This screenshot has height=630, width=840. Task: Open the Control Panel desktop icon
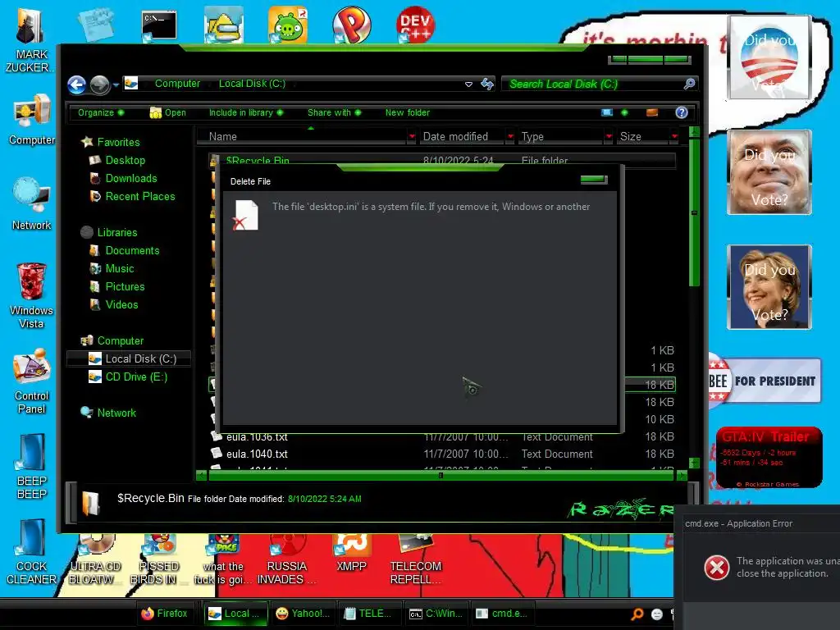click(32, 381)
